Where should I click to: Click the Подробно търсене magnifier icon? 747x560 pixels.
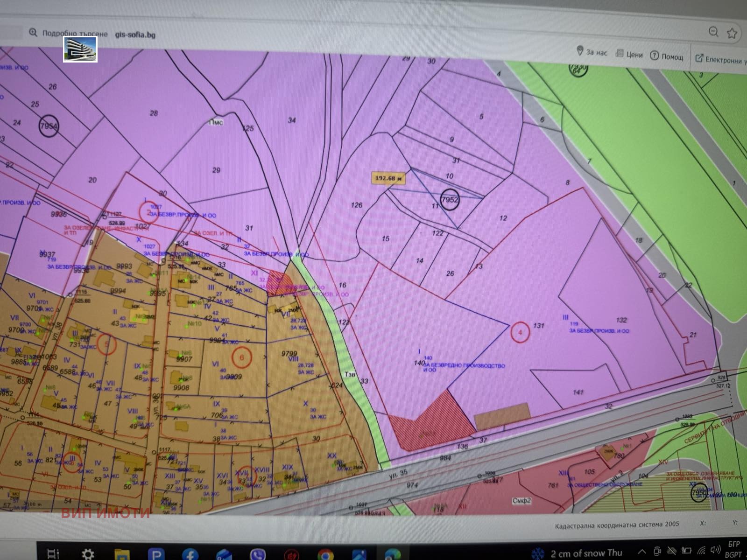click(33, 33)
